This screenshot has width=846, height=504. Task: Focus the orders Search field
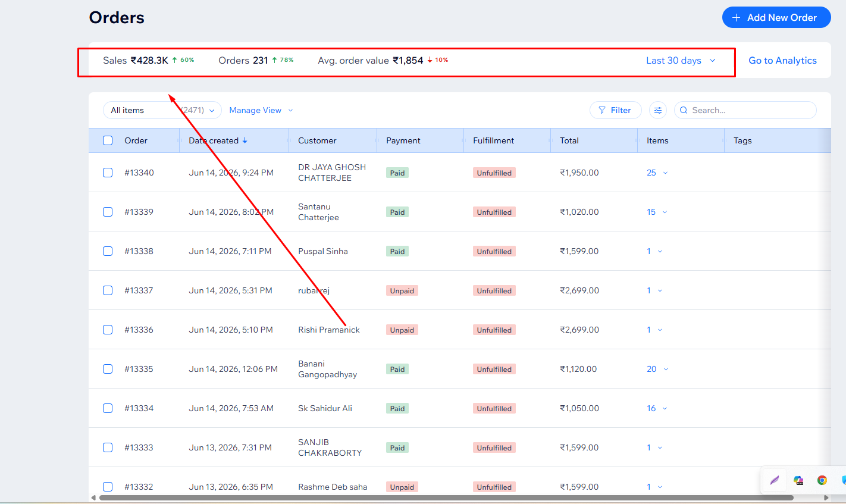coord(745,110)
